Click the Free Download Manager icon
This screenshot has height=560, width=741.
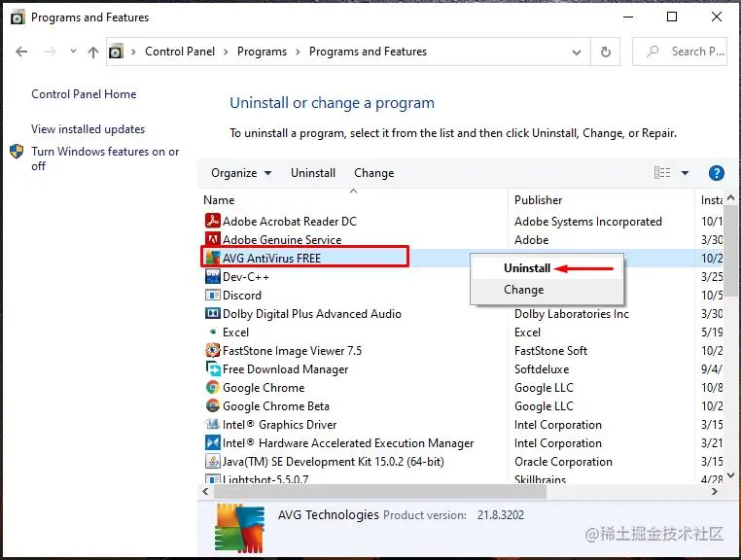(213, 368)
